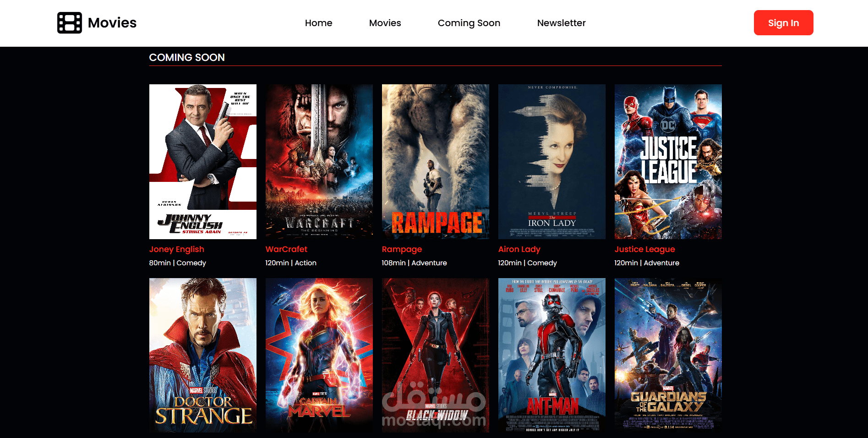868x438 pixels.
Task: Open the Movies navigation link
Action: click(385, 23)
